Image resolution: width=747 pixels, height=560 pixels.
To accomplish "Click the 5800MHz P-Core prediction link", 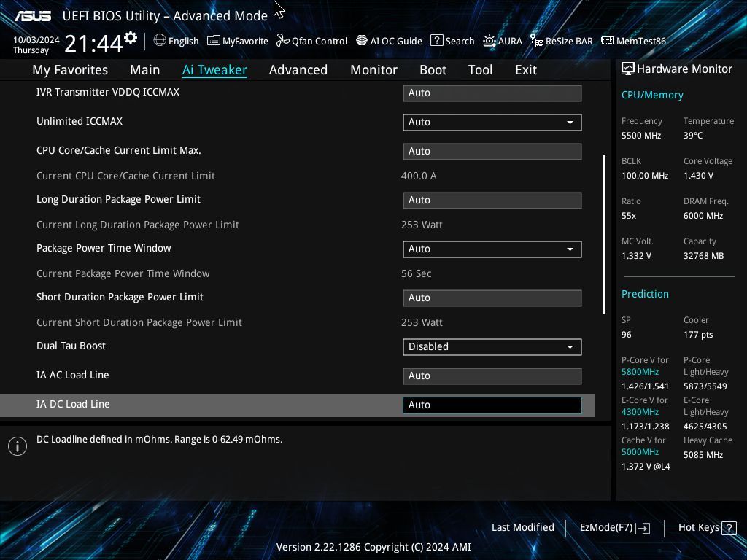I will pos(640,372).
